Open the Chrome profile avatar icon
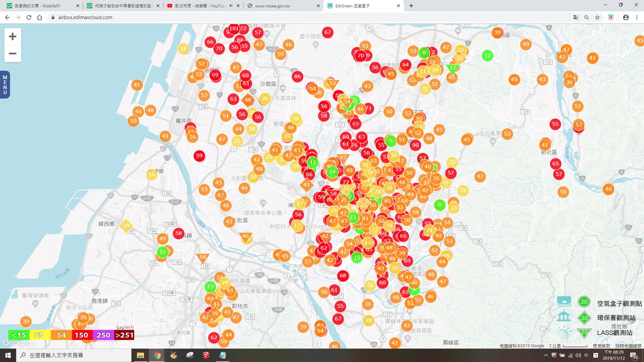Screen dimensions: 644x362 click(626, 17)
